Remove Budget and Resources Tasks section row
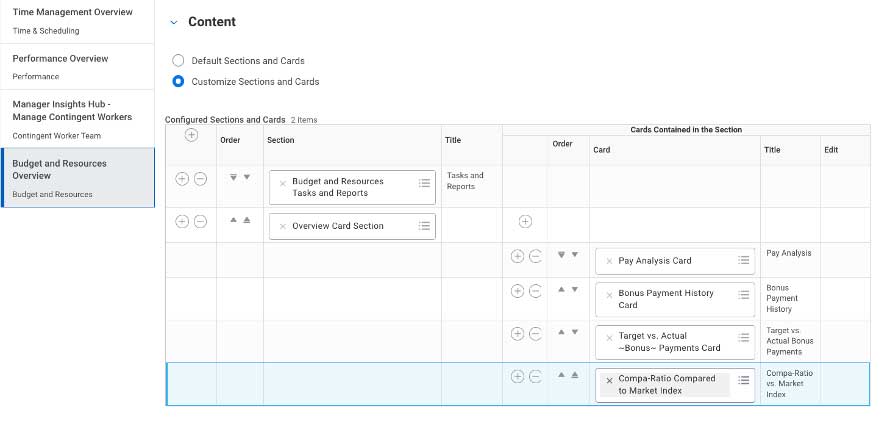The image size is (890, 432). [200, 178]
